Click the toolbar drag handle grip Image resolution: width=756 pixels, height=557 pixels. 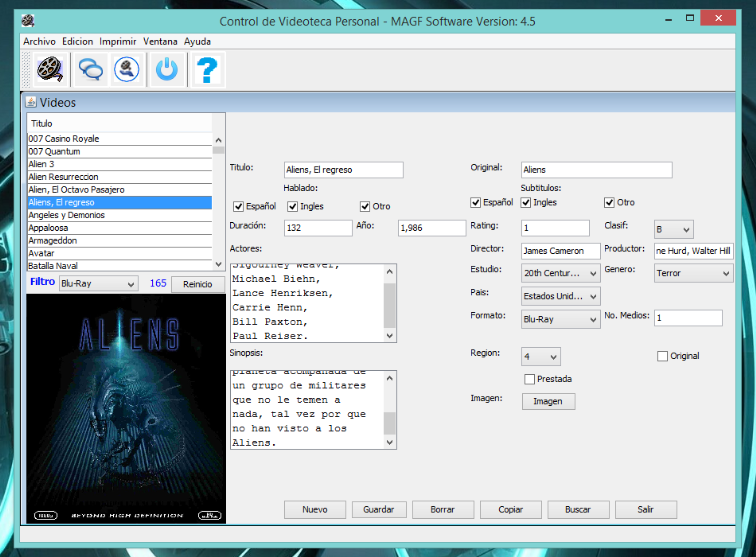(27, 69)
